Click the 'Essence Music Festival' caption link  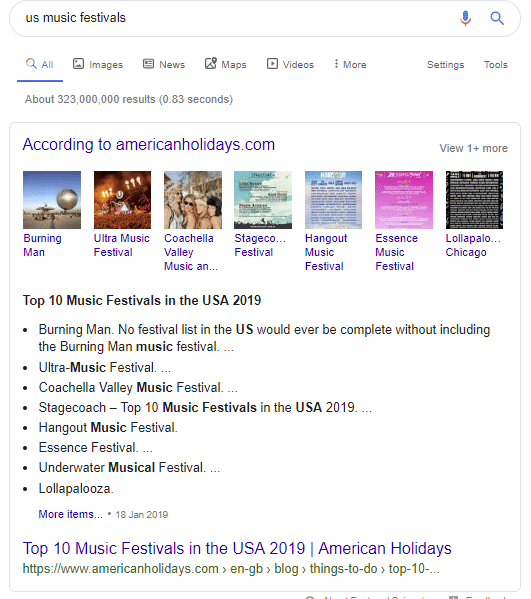tap(396, 252)
